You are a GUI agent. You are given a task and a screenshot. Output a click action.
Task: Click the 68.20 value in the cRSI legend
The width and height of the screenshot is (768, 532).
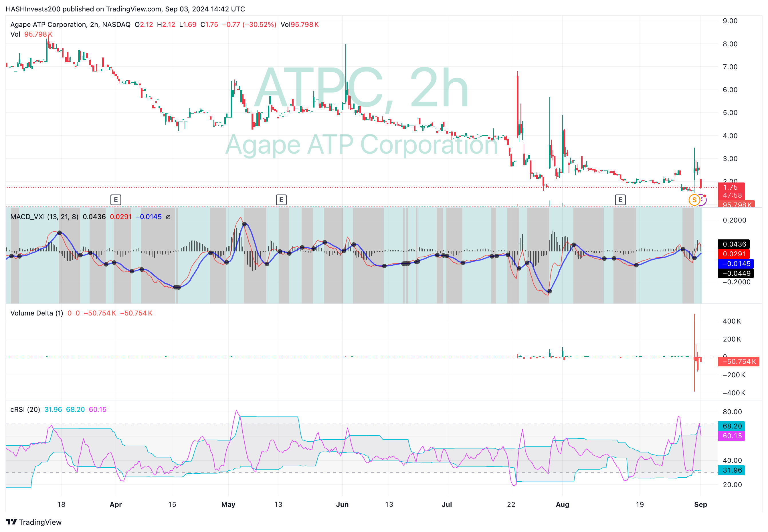pos(75,410)
